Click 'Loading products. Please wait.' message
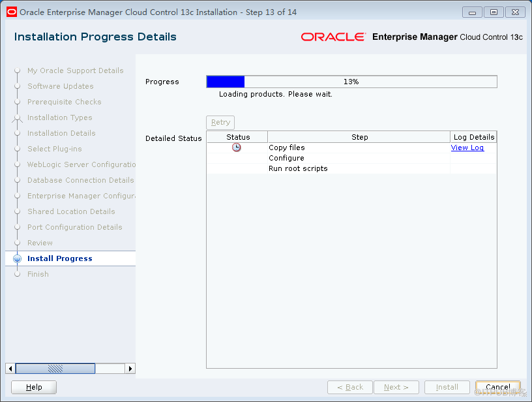The image size is (532, 402). [x=276, y=94]
